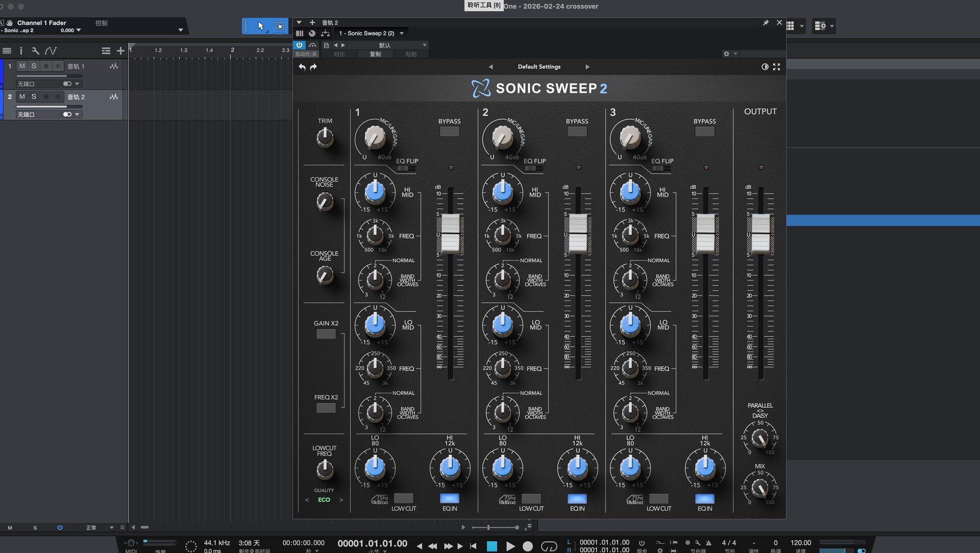Pin the plugin window
The height and width of the screenshot is (553, 980).
pos(766,22)
